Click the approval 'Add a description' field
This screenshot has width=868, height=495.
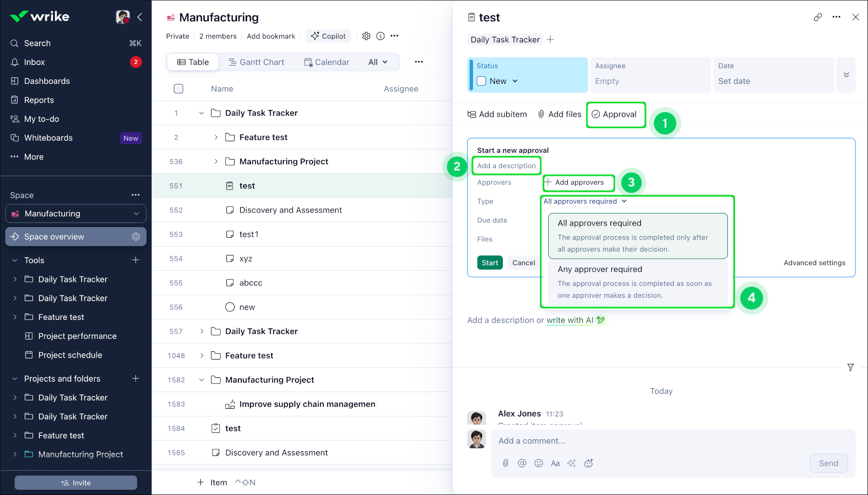pyautogui.click(x=506, y=166)
